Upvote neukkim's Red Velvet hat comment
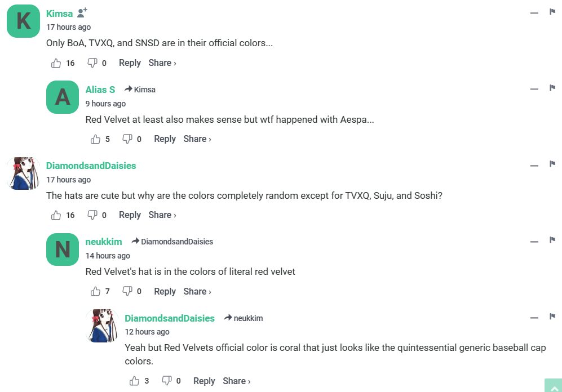The width and height of the screenshot is (562, 392). coord(95,291)
